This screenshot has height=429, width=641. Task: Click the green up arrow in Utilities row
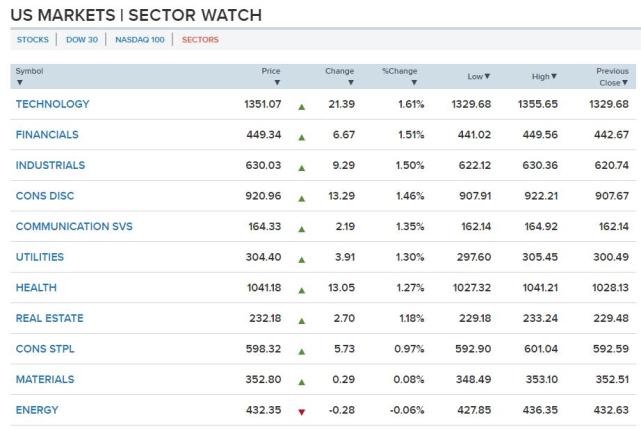tap(301, 258)
